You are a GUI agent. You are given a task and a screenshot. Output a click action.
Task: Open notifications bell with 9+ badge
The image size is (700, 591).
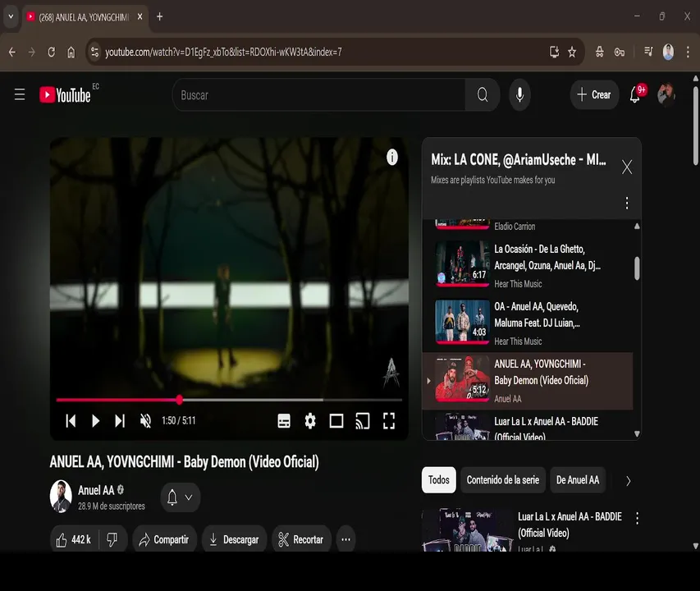coord(635,94)
